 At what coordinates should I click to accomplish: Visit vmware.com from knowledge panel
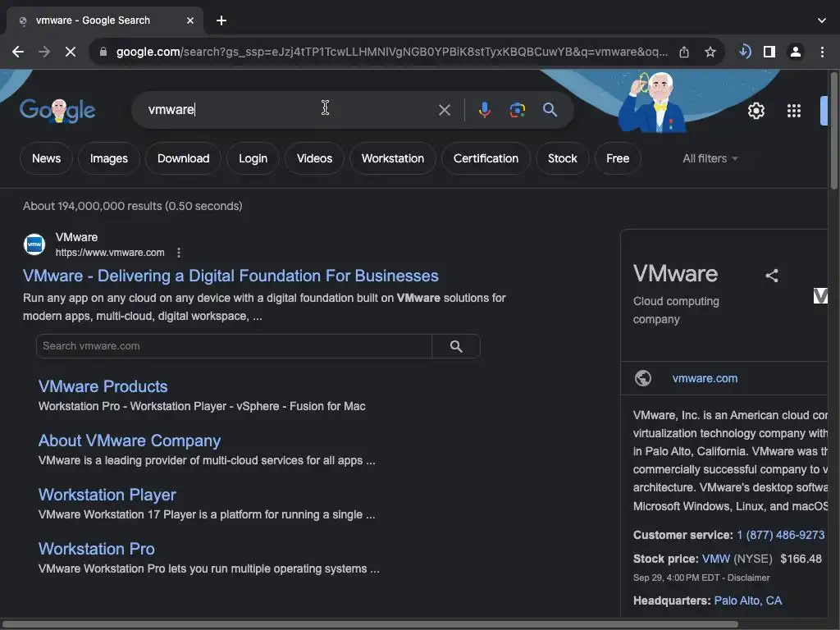tap(705, 378)
